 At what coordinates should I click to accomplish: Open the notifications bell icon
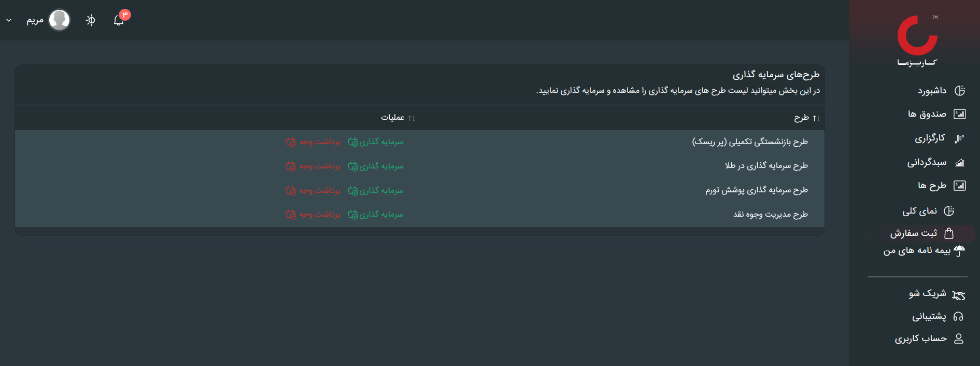[119, 20]
